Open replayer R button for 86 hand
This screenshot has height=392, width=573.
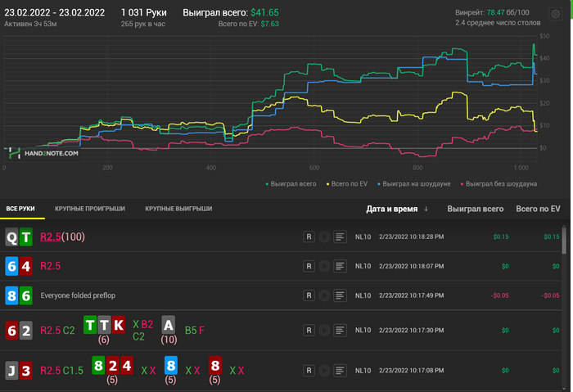coord(309,295)
